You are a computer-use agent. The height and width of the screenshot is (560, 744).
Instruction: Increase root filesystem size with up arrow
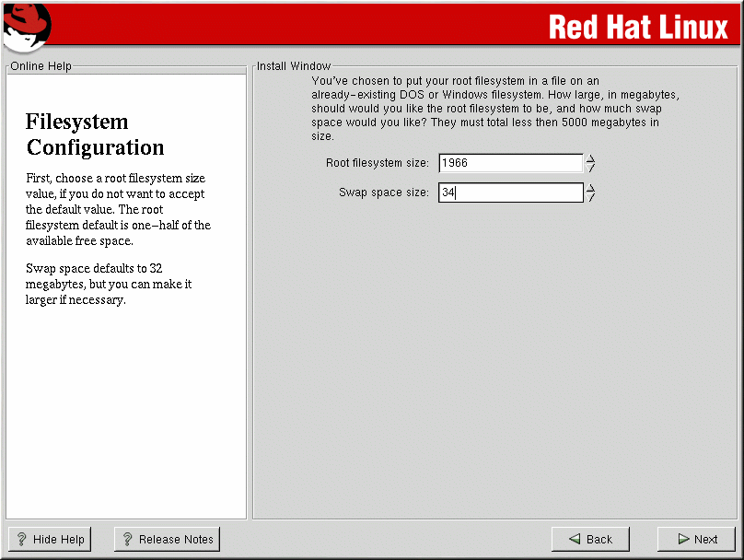(x=591, y=158)
